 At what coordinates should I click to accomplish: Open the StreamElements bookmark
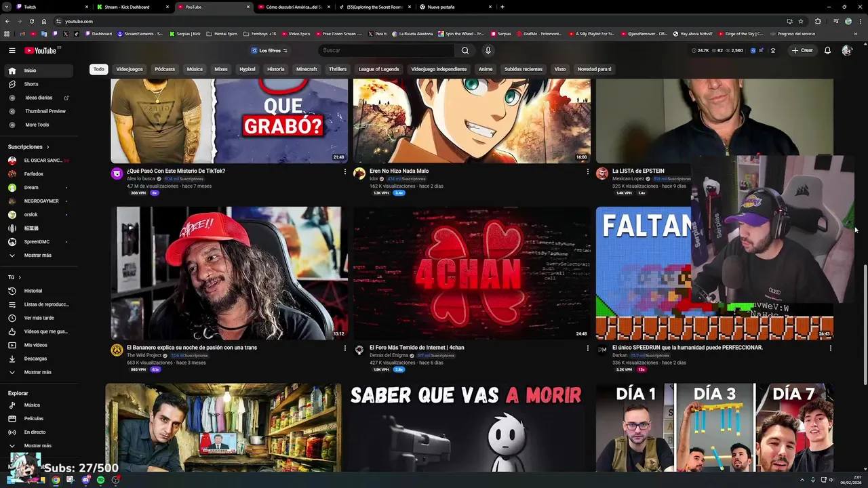tap(140, 33)
